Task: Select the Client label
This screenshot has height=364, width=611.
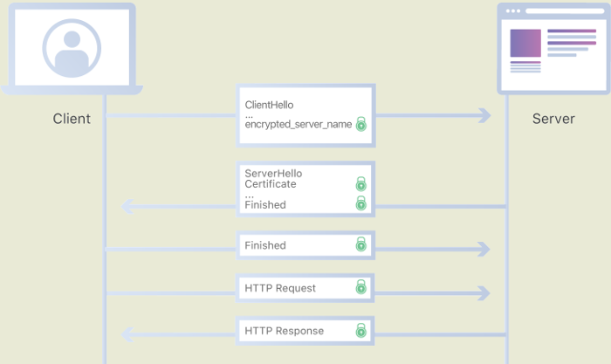Action: coord(72,119)
